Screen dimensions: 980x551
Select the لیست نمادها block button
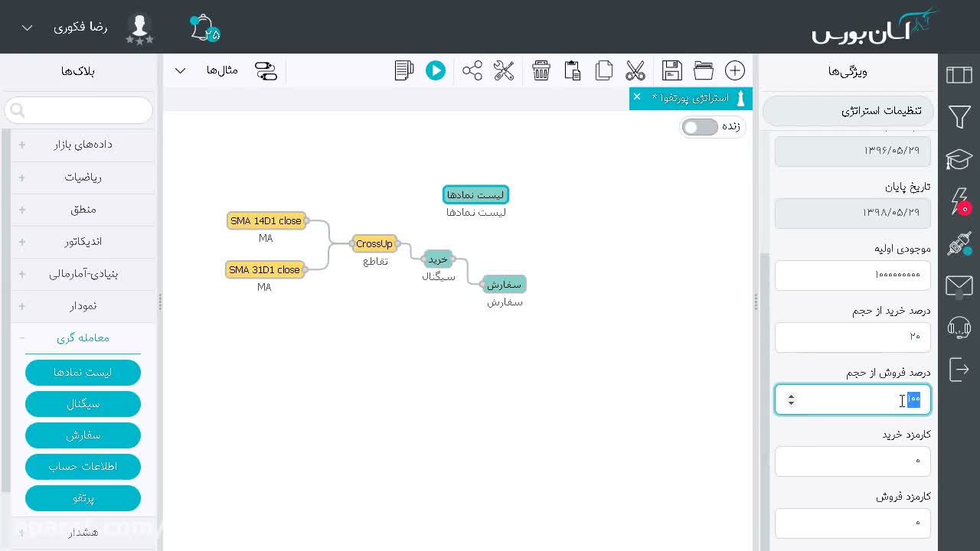click(x=83, y=373)
